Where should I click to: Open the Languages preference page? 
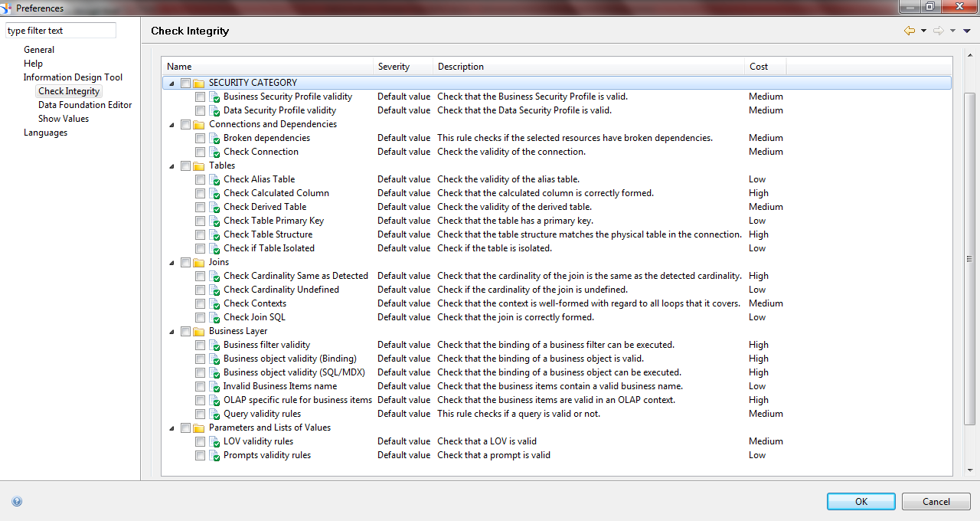pyautogui.click(x=45, y=133)
